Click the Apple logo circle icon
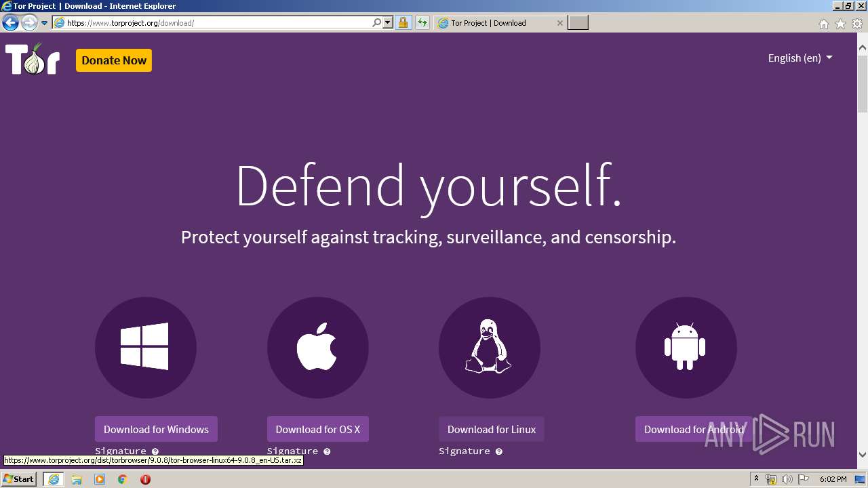This screenshot has width=868, height=488. 318,348
